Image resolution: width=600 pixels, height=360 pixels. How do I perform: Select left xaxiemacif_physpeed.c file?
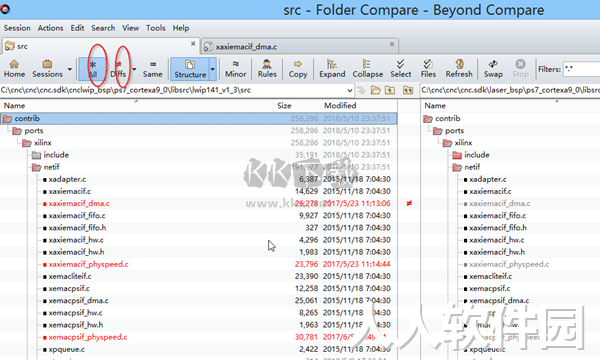88,264
